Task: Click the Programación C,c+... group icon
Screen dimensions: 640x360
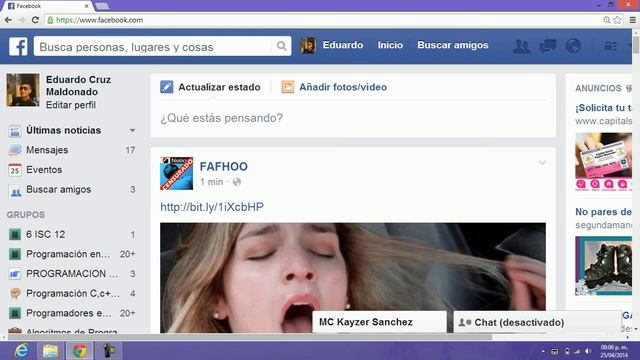Action: 15,293
